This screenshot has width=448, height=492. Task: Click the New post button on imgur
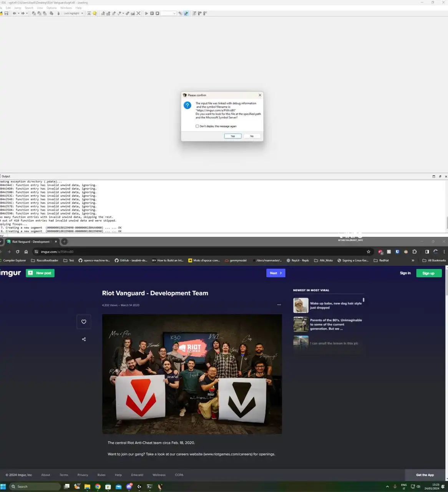click(40, 273)
